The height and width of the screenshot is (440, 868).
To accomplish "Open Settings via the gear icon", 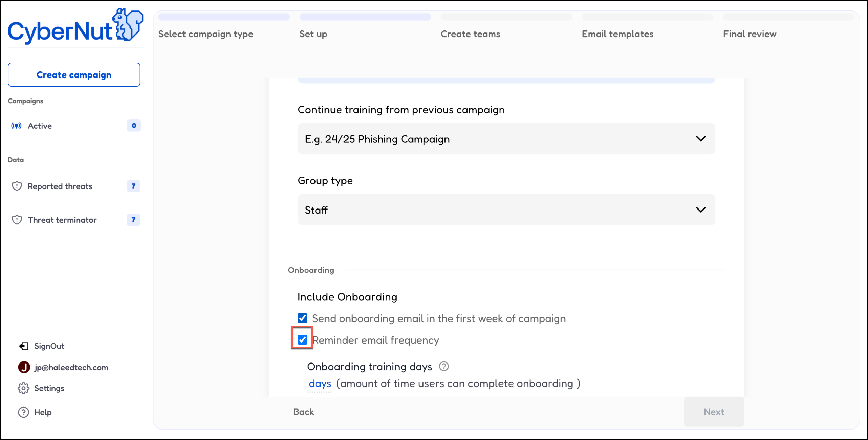I will click(x=23, y=388).
